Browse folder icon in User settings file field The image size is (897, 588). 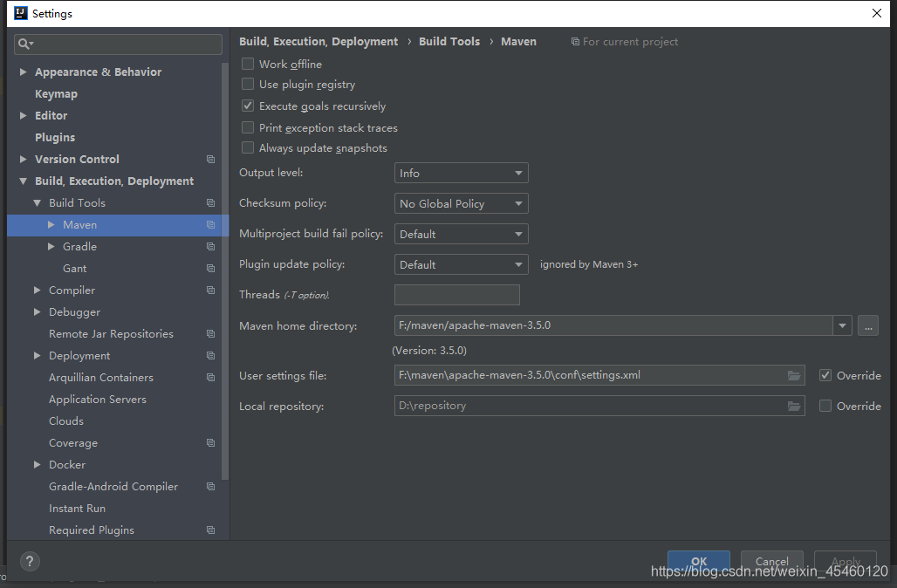pos(794,375)
